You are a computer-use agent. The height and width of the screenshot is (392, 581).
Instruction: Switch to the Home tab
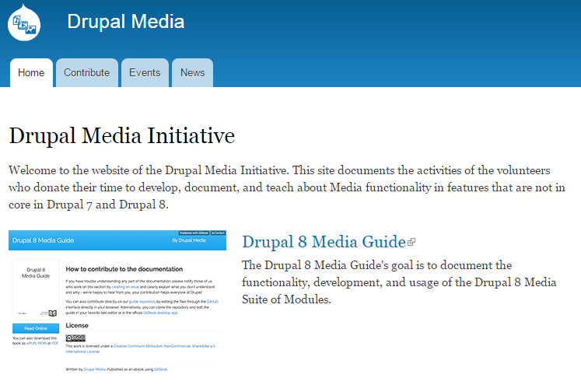pos(31,72)
